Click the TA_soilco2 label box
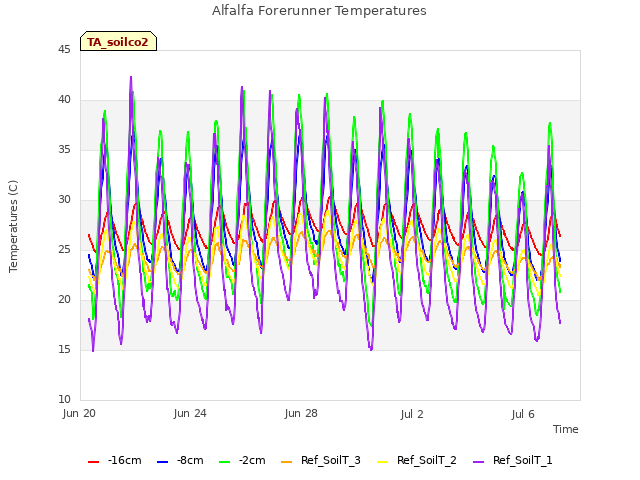The height and width of the screenshot is (480, 640). point(118,41)
